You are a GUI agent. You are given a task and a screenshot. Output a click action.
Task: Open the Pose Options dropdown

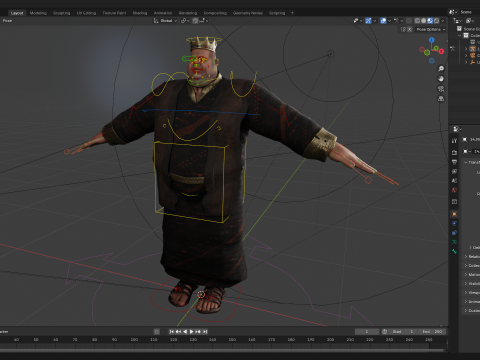pyautogui.click(x=431, y=29)
